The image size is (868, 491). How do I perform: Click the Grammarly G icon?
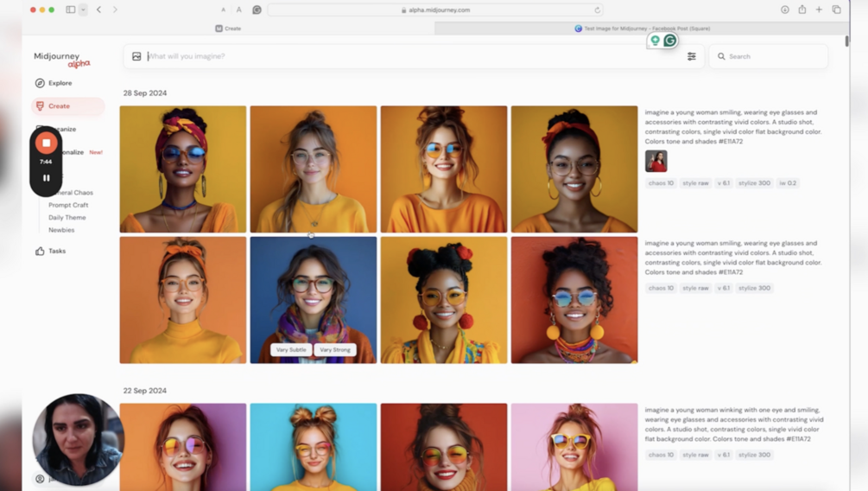click(x=670, y=41)
